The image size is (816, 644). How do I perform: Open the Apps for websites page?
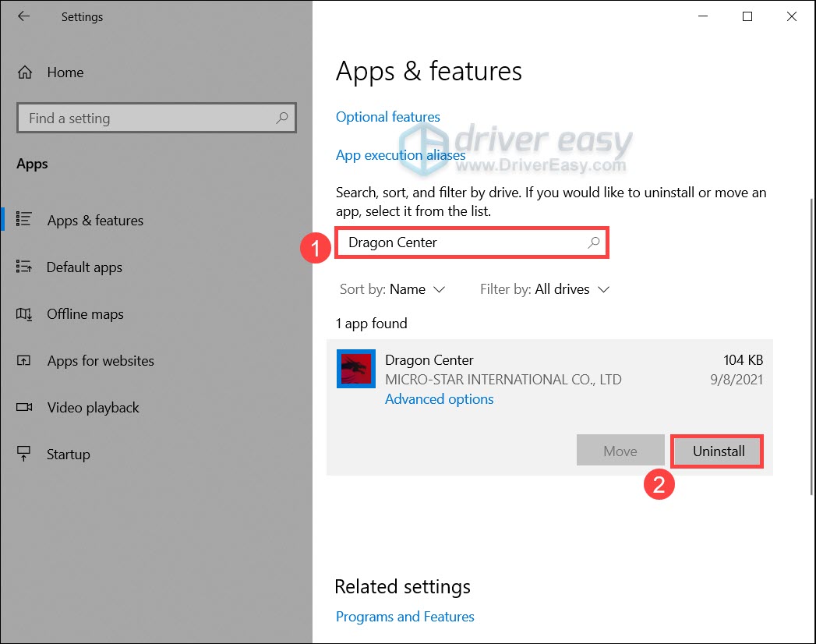coord(101,361)
